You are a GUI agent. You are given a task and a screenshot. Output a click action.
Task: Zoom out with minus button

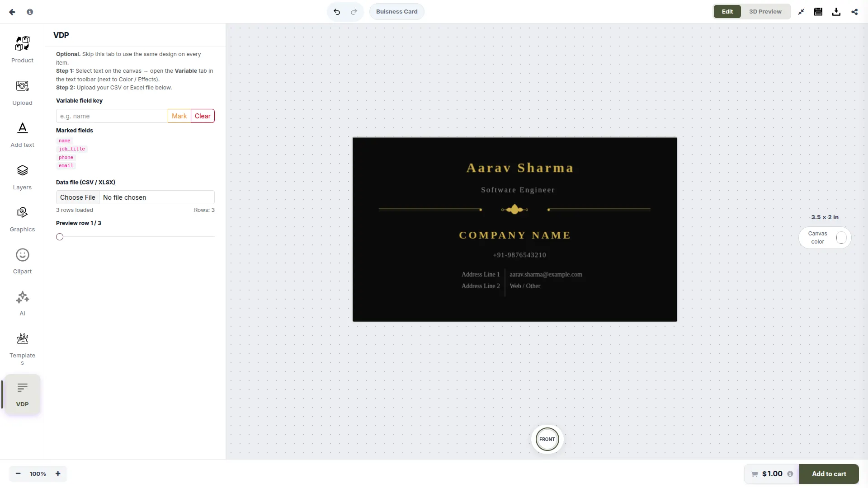pos(18,474)
